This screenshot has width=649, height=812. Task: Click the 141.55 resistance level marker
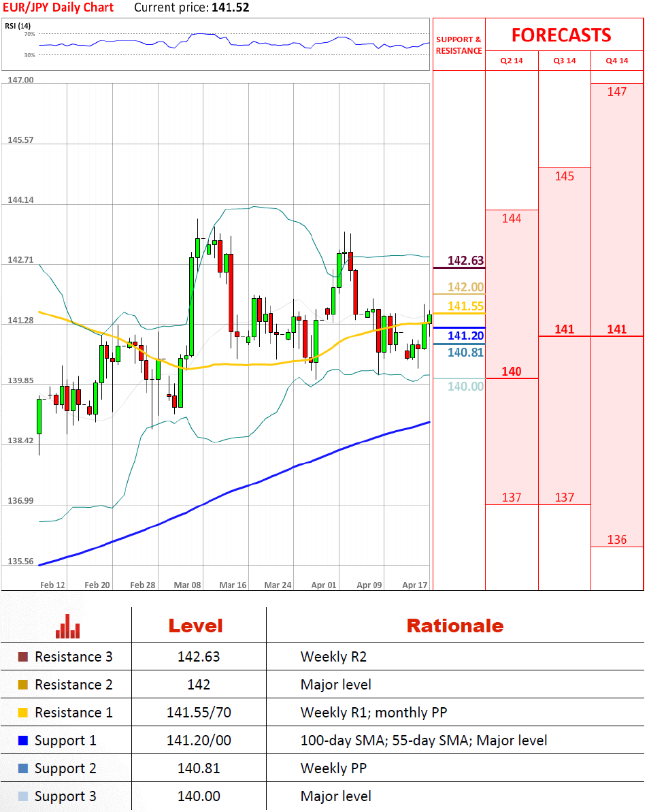(465, 306)
